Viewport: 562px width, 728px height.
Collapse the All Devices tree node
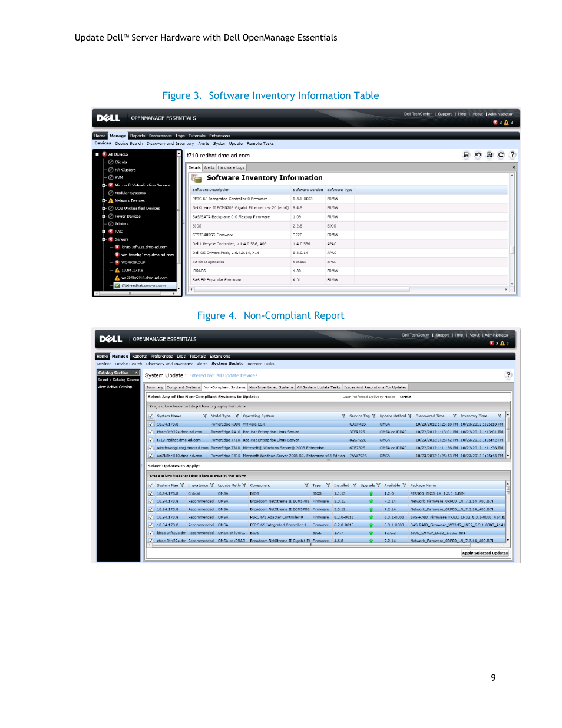click(97, 154)
